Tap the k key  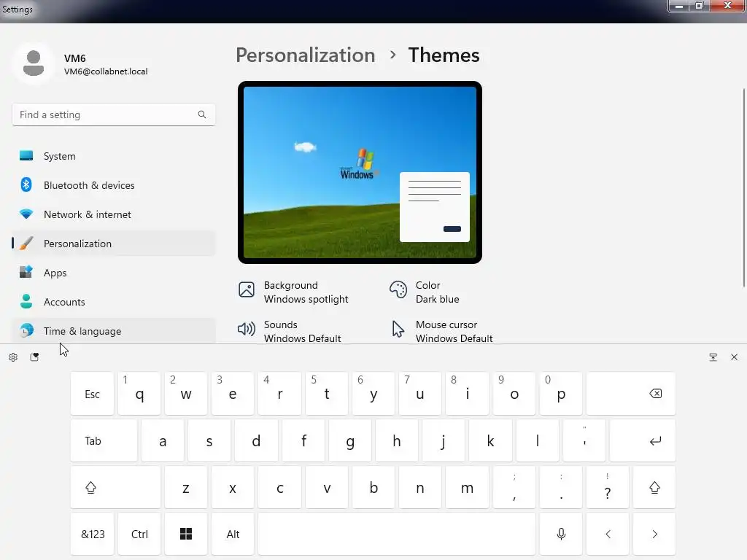pos(490,440)
